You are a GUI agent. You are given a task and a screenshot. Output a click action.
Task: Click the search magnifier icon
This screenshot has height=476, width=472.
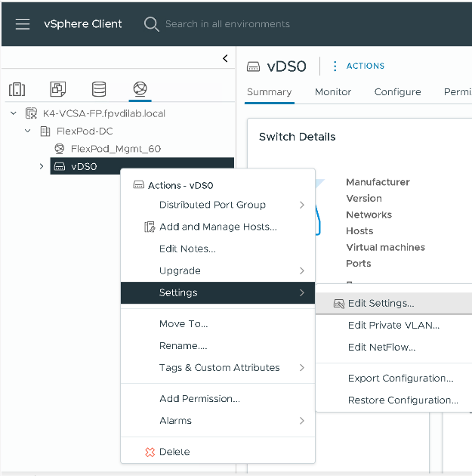[151, 24]
